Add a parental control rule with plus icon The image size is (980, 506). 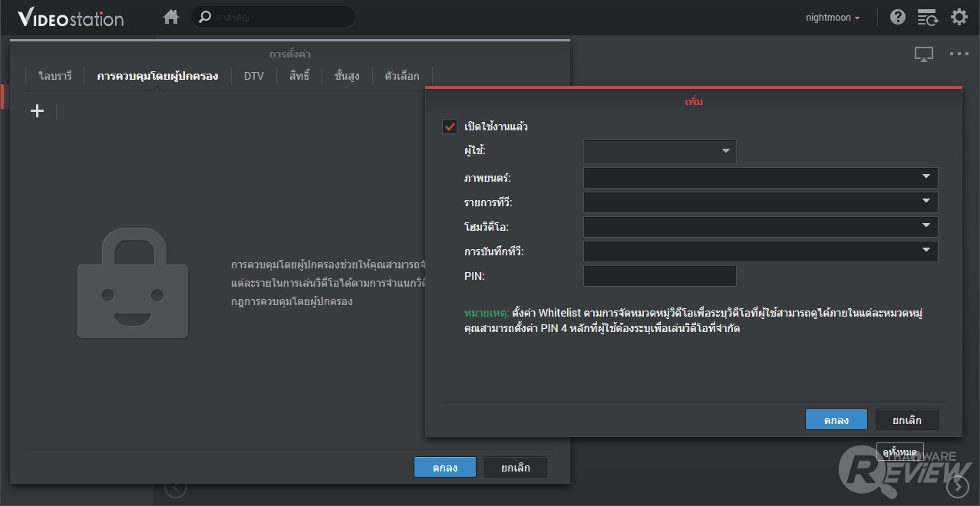point(37,111)
